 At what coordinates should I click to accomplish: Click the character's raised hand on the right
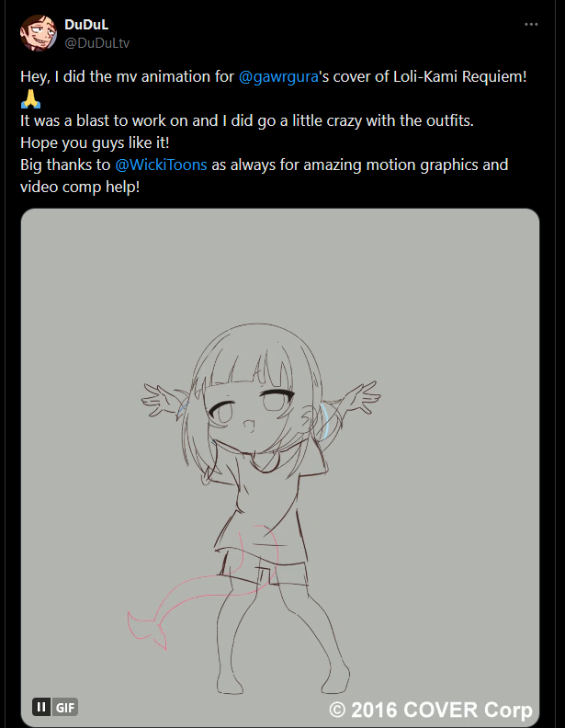(x=362, y=398)
